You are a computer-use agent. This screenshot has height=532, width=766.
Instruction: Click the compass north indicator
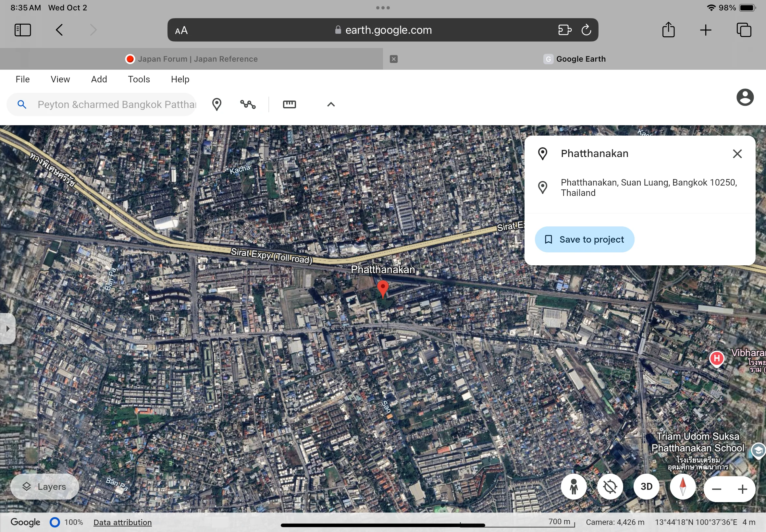coord(683,487)
